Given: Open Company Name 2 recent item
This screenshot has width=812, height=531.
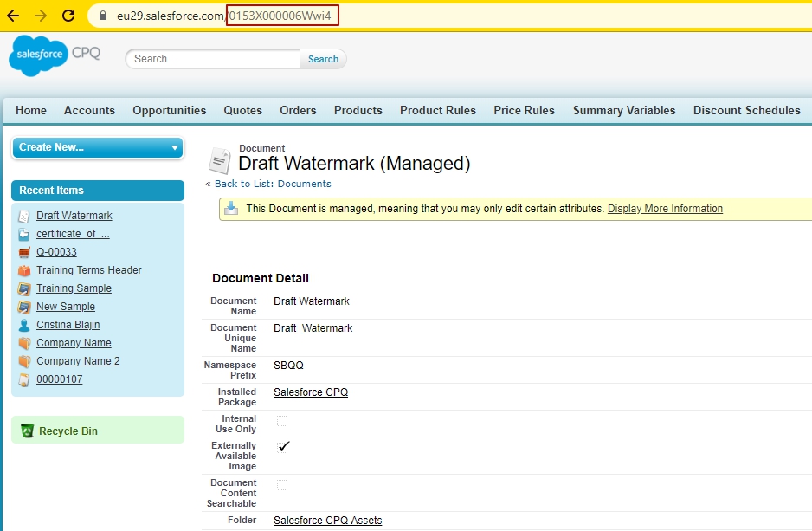Looking at the screenshot, I should [x=78, y=360].
